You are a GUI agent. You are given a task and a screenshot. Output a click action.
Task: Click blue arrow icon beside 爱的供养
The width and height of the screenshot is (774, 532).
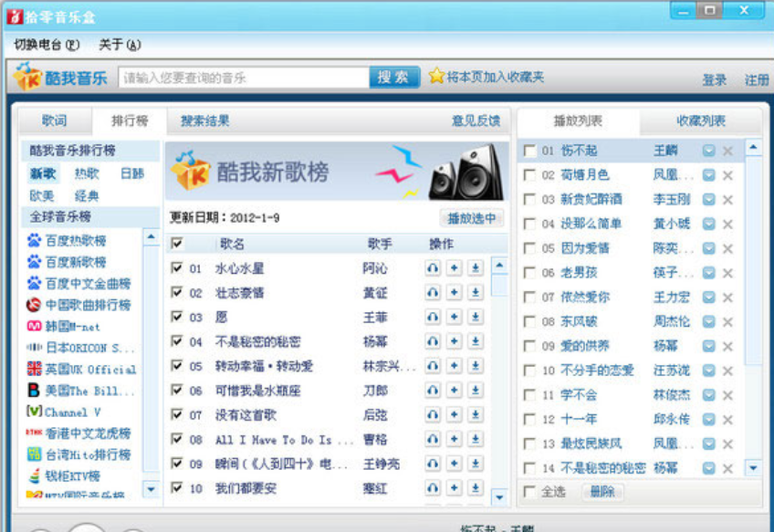tap(709, 346)
